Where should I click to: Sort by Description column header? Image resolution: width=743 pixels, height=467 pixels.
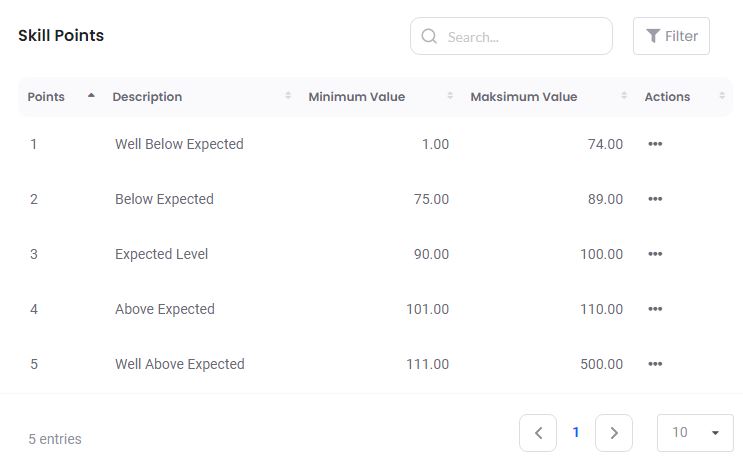pyautogui.click(x=147, y=97)
